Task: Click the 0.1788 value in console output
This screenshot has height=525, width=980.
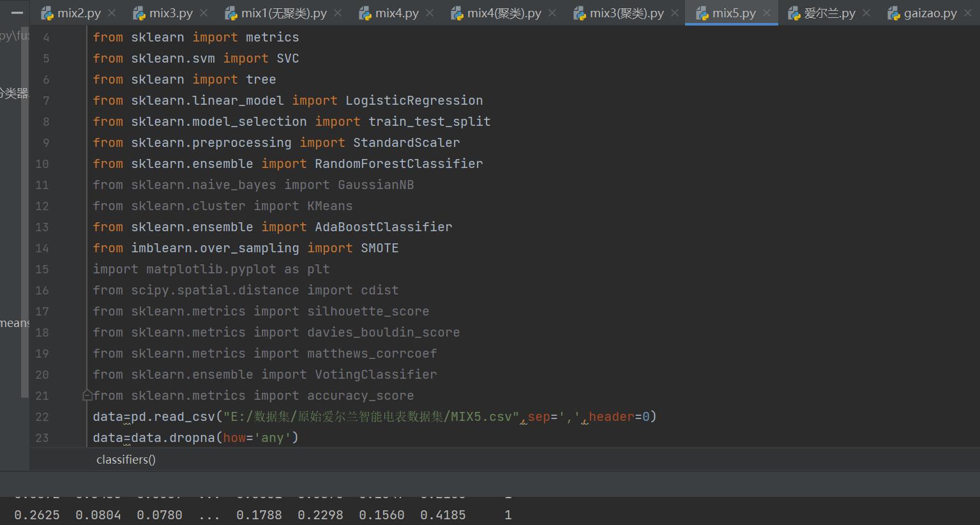Action: click(x=259, y=515)
